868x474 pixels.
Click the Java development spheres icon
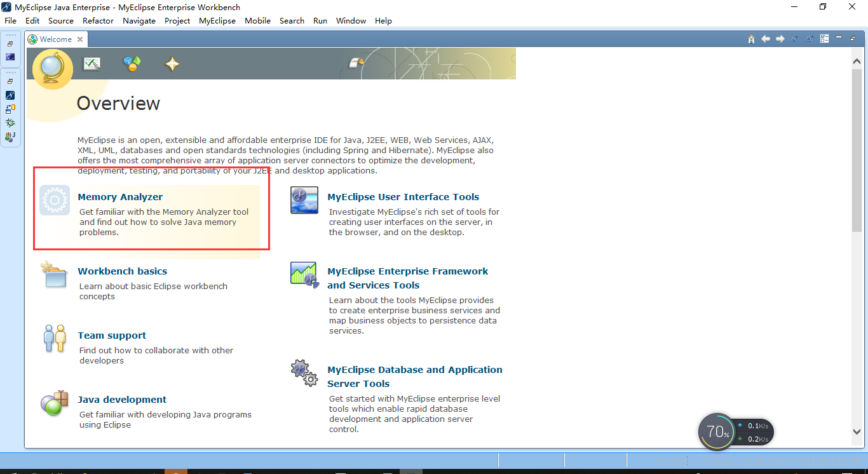tap(54, 403)
